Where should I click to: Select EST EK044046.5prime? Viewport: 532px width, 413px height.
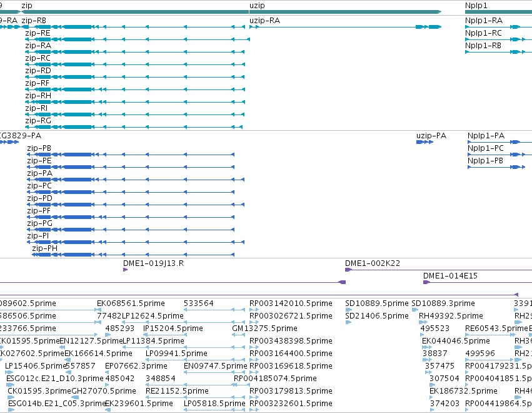456,341
